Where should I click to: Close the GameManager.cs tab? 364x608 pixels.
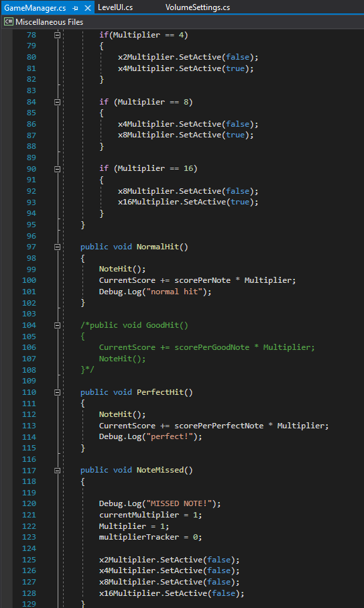(x=88, y=8)
